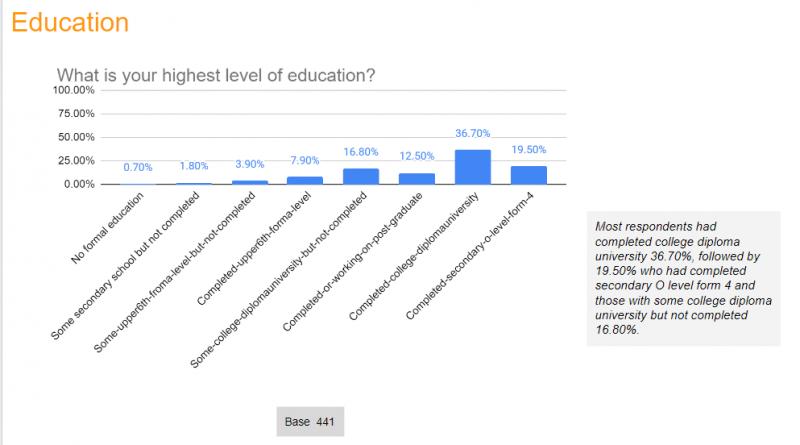This screenshot has height=445, width=800.
Task: Select the Base 441 box
Action: [x=310, y=422]
